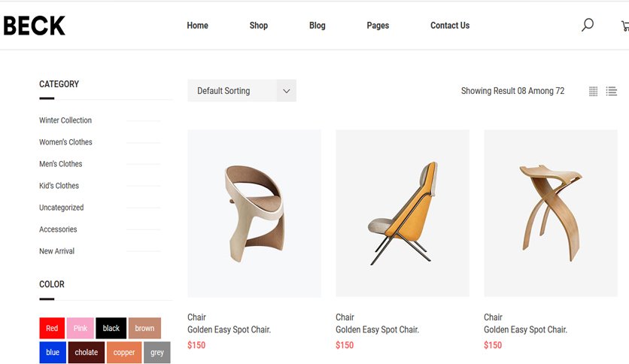Switch to list view layout
Viewport: 629px width, 364px height.
click(612, 91)
